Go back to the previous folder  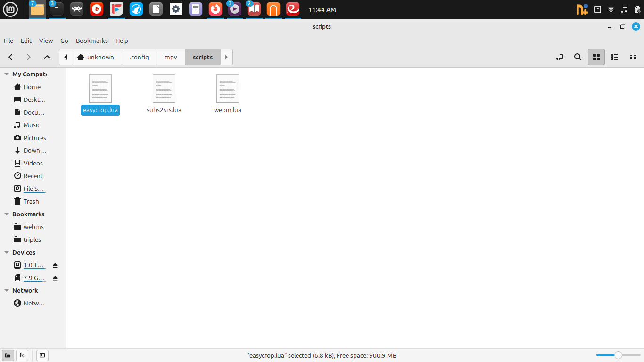10,57
